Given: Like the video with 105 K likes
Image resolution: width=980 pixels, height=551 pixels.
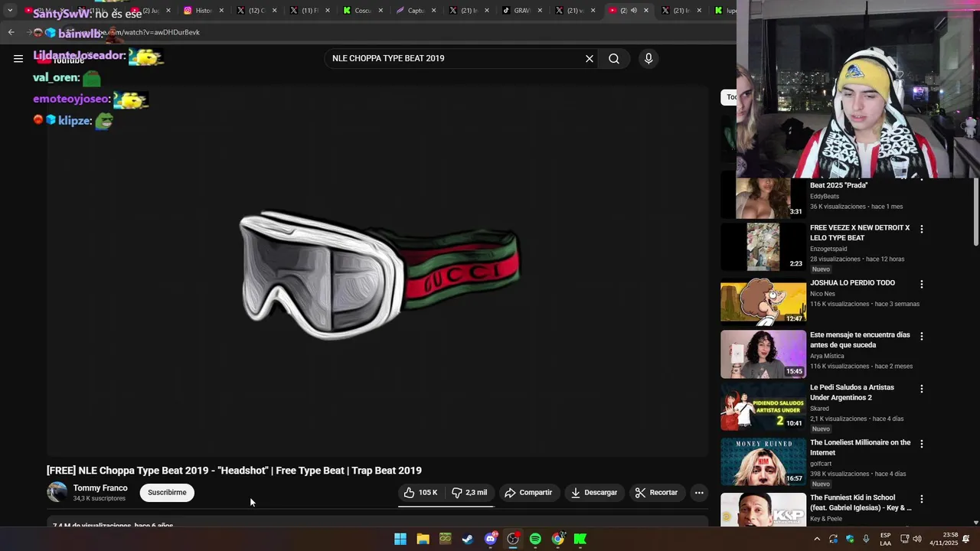Looking at the screenshot, I should (x=421, y=493).
